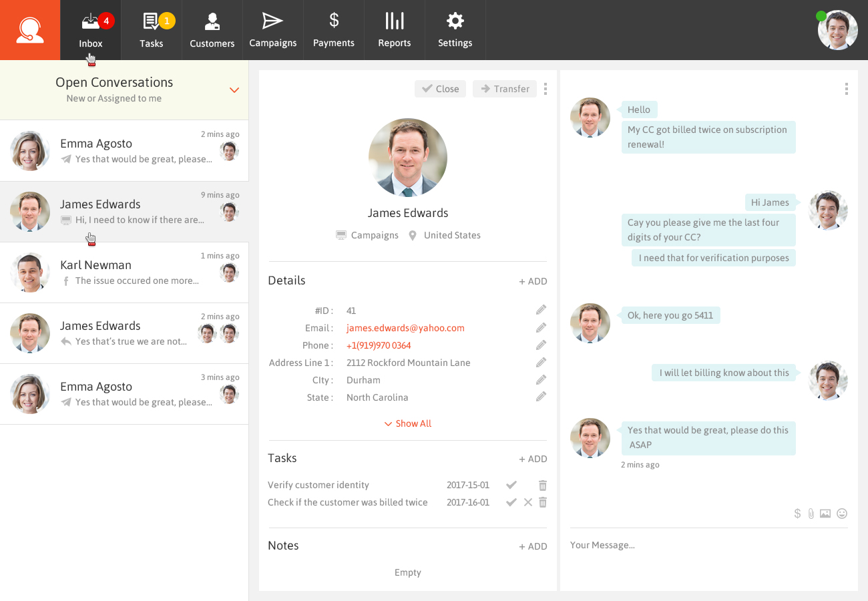Edit the Email field pencil icon
Viewport: 868px width, 601px height.
tap(541, 328)
